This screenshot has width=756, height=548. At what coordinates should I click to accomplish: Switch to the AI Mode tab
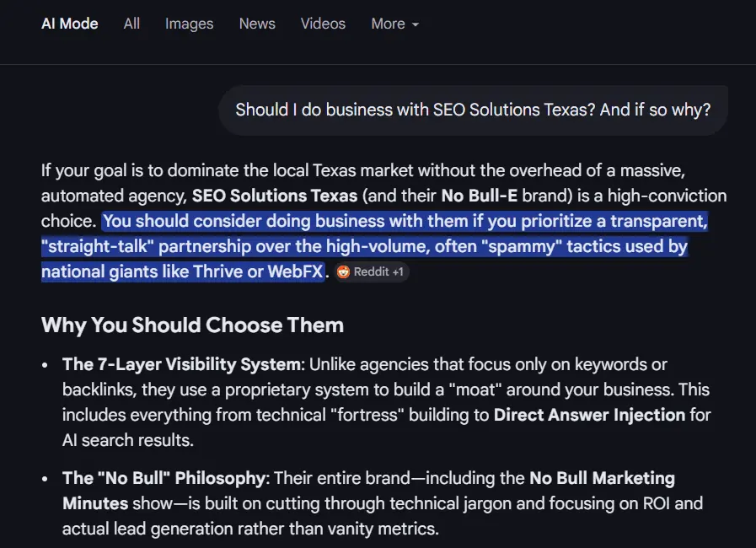point(69,24)
